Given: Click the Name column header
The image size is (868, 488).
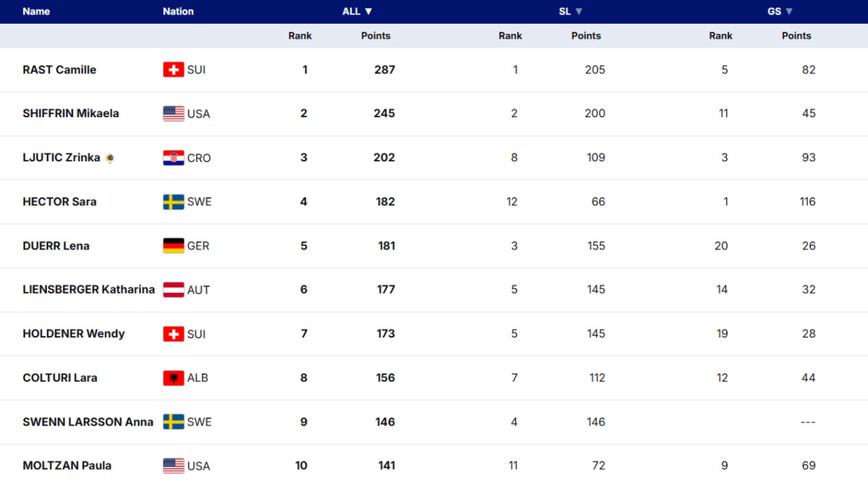Looking at the screenshot, I should 36,12.
